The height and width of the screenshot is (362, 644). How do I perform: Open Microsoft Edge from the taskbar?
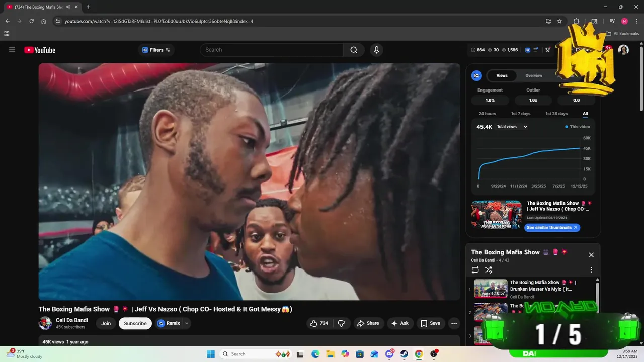click(315, 354)
